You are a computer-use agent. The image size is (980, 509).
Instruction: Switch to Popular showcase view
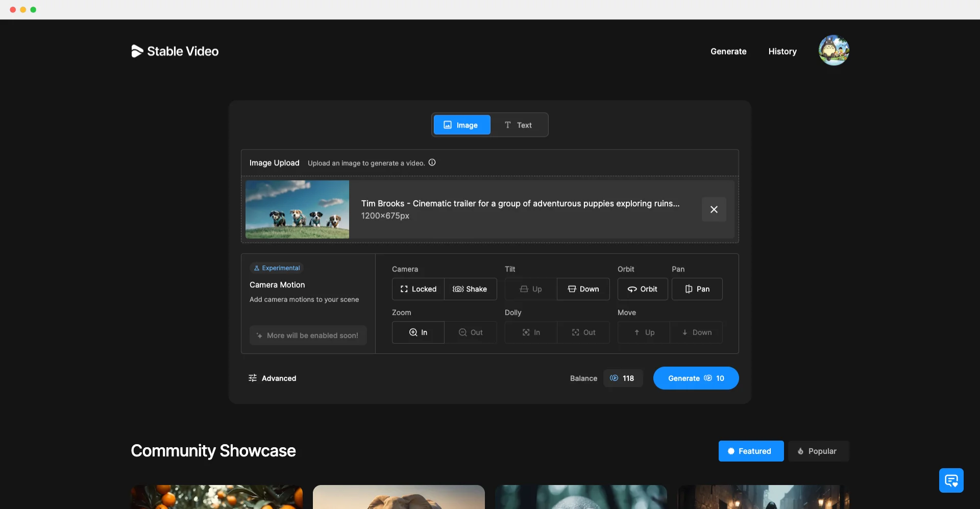818,451
